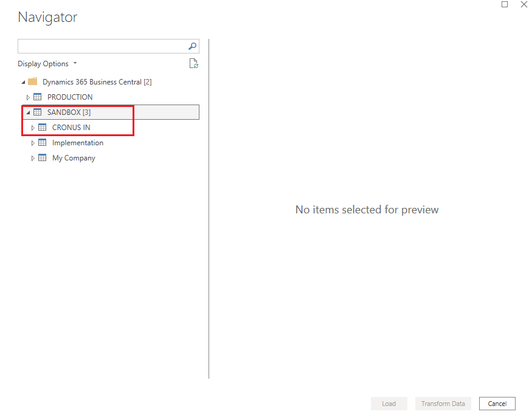Expand the CRONUS IN node arrow
The height and width of the screenshot is (420, 532).
click(33, 128)
